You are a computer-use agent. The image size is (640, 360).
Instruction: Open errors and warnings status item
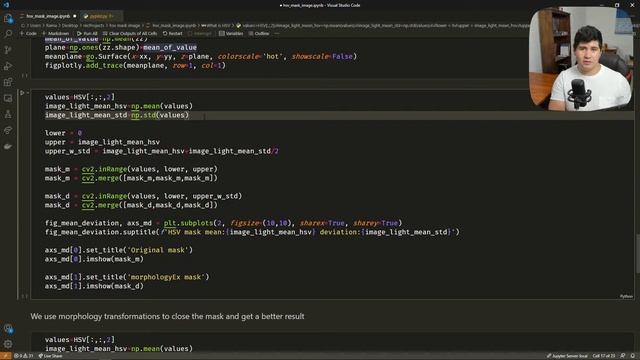(x=24, y=356)
